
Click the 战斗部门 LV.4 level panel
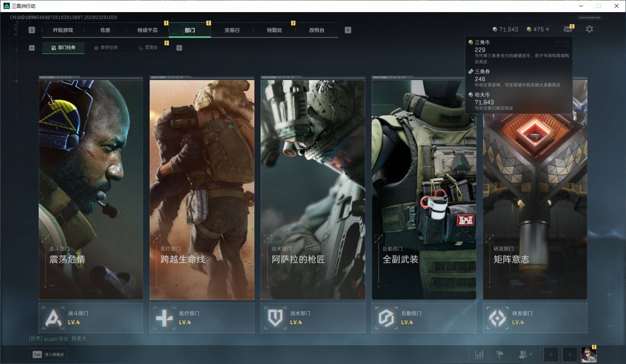[x=91, y=318]
